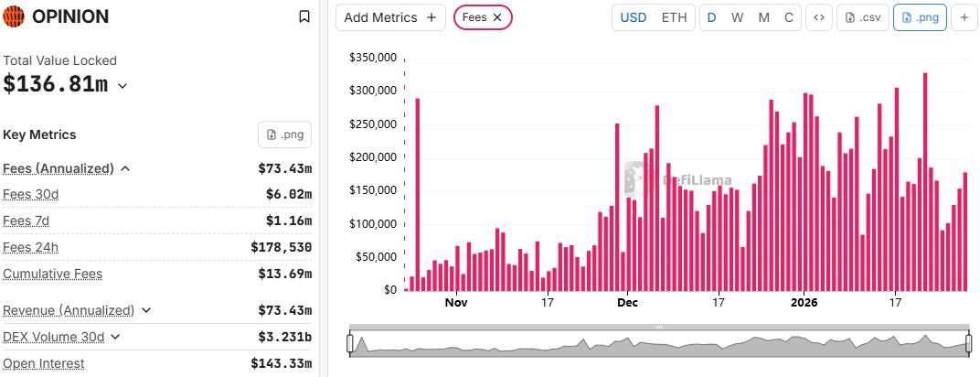Click the OPINION protocol logo
Viewport: 980px width, 377px height.
(15, 16)
